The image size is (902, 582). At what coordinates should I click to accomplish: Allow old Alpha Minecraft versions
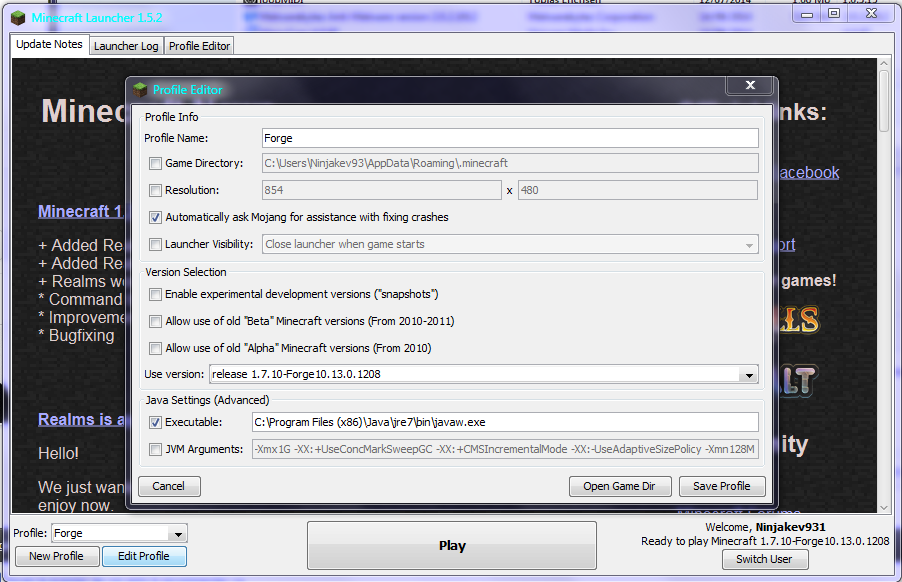(155, 348)
